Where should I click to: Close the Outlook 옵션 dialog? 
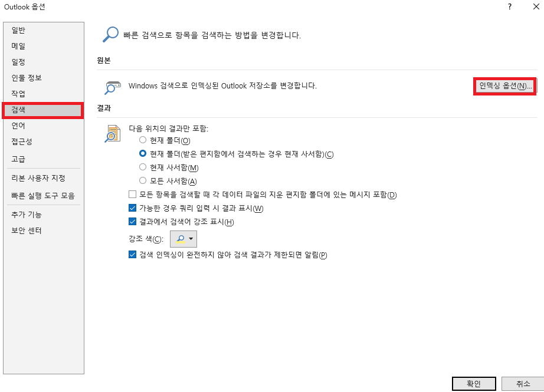[536, 6]
